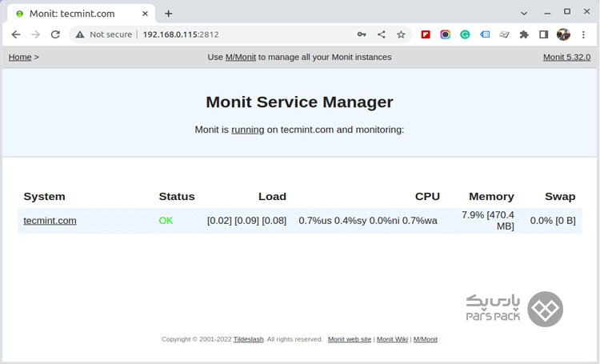Open the Tildeslash footer link
The height and width of the screenshot is (364, 600).
click(248, 339)
